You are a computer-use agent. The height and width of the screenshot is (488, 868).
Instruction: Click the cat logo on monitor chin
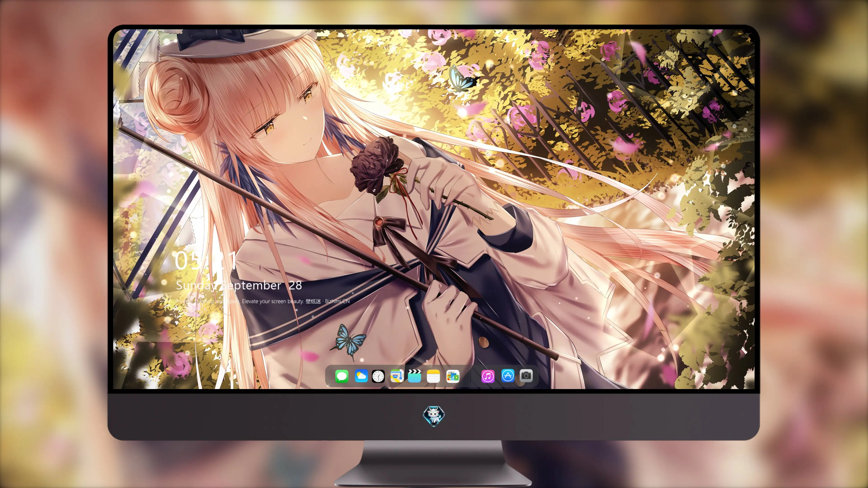click(x=434, y=416)
